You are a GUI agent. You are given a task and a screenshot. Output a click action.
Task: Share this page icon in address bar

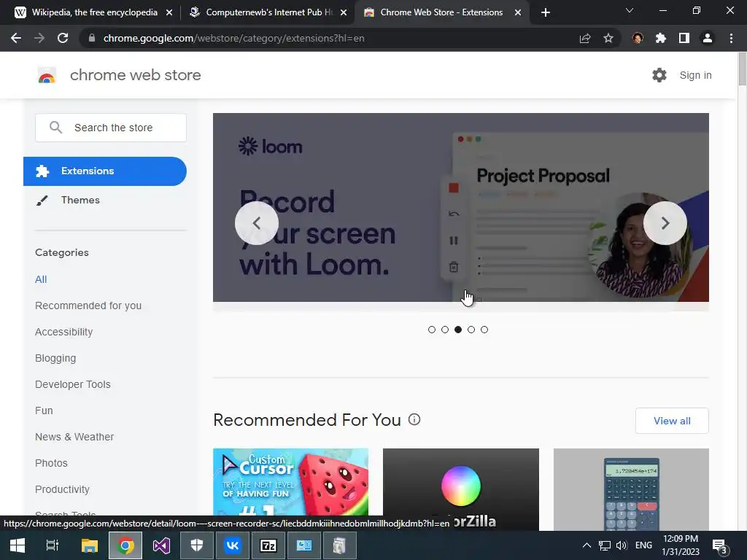(x=584, y=38)
